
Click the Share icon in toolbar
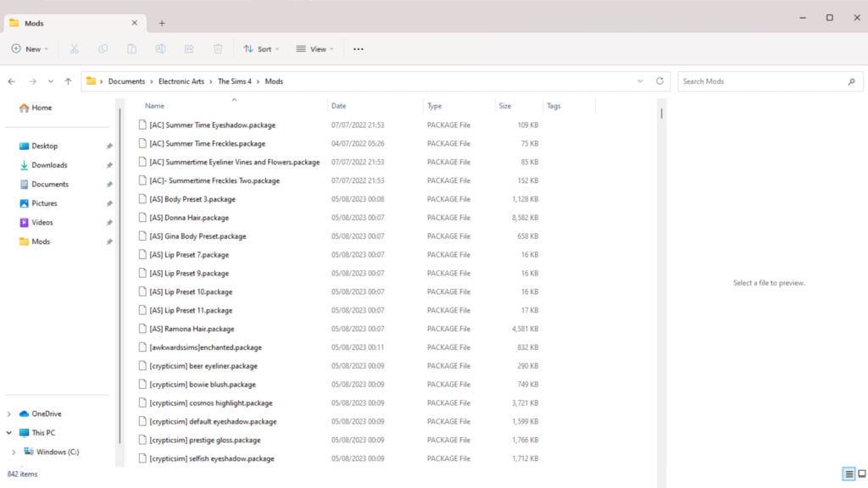coord(189,48)
